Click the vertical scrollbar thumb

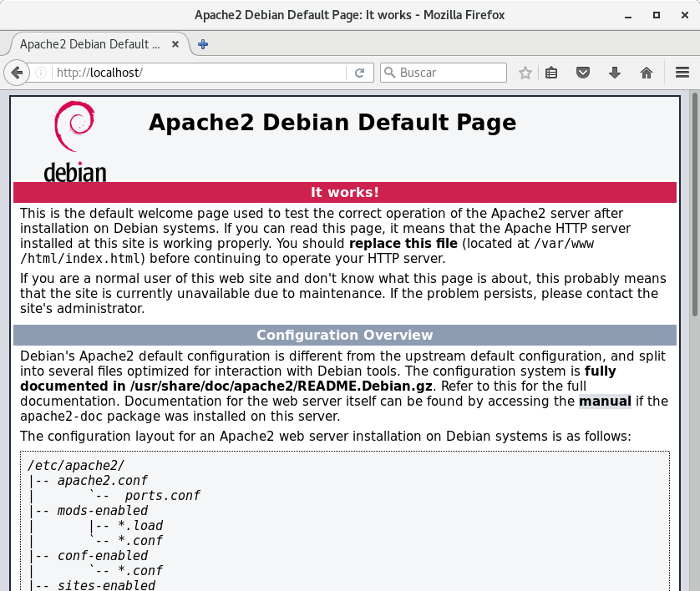click(x=694, y=209)
